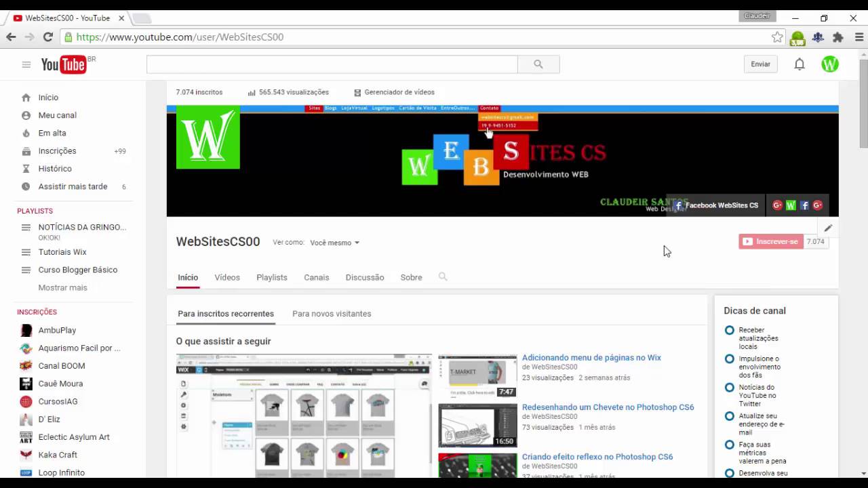Open the Gerenciador de vídeos link
Image resolution: width=868 pixels, height=488 pixels.
pyautogui.click(x=399, y=92)
